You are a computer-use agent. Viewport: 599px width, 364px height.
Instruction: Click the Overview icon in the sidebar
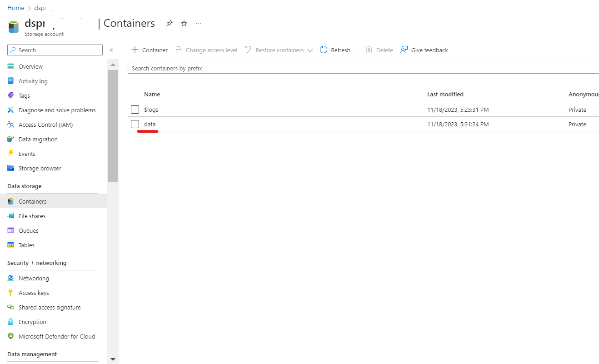pyautogui.click(x=11, y=66)
